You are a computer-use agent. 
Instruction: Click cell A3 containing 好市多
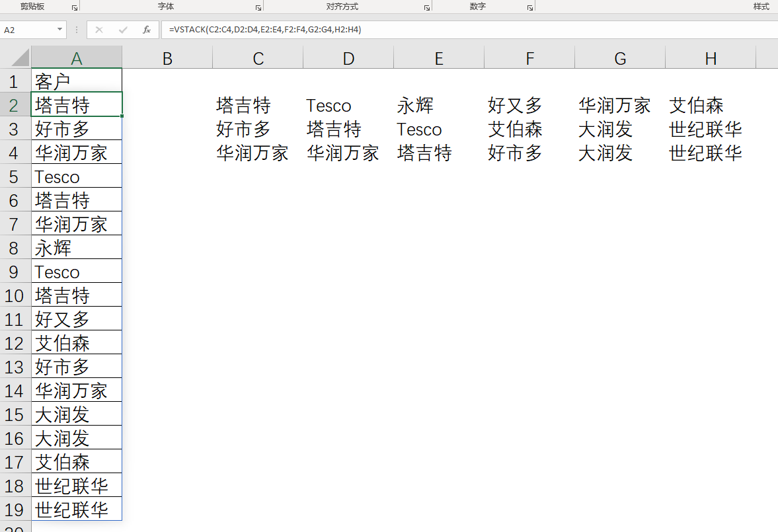click(77, 128)
